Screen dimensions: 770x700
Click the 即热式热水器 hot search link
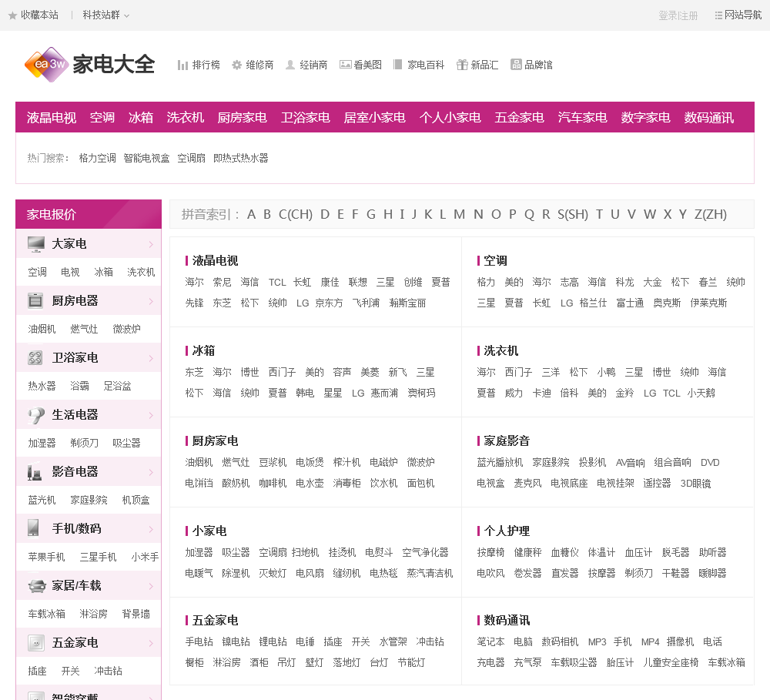[240, 158]
